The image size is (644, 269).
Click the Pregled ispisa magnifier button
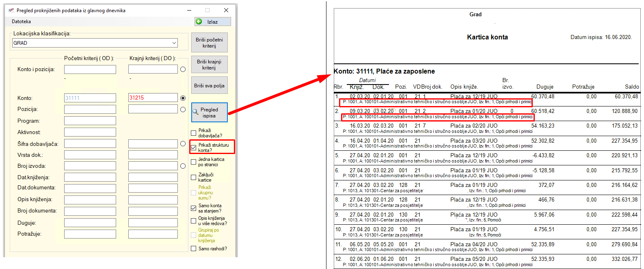point(209,113)
